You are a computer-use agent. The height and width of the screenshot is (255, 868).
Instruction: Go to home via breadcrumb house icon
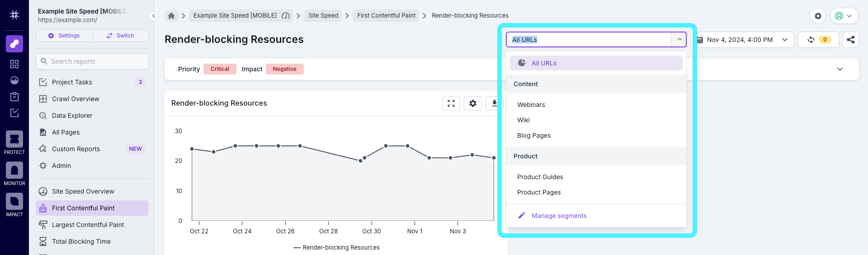[171, 16]
